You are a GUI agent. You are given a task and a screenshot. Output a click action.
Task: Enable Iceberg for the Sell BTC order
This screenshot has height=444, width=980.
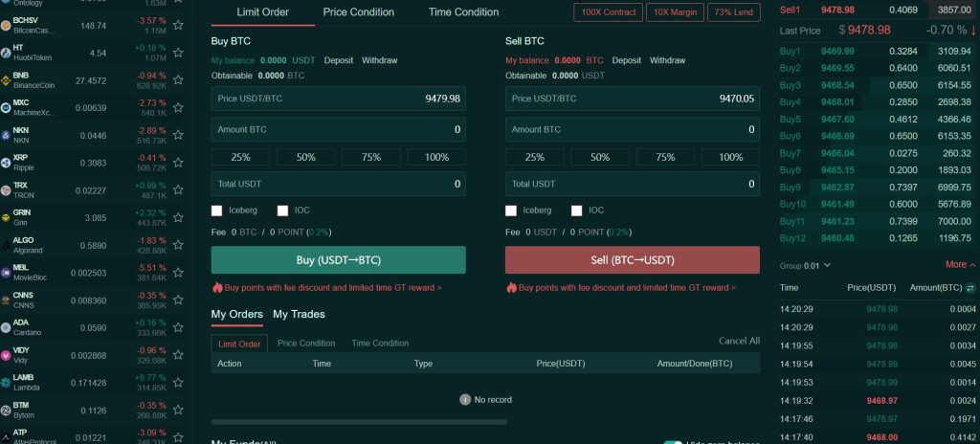511,211
